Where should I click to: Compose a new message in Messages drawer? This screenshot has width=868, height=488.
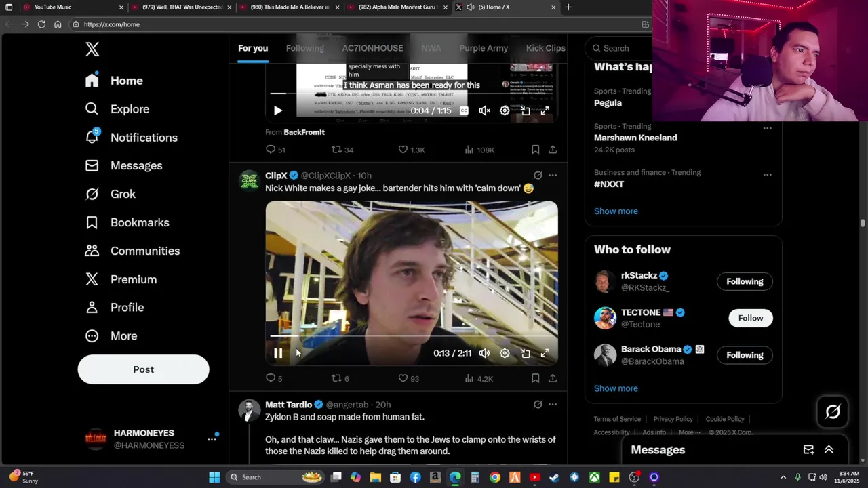click(x=808, y=450)
